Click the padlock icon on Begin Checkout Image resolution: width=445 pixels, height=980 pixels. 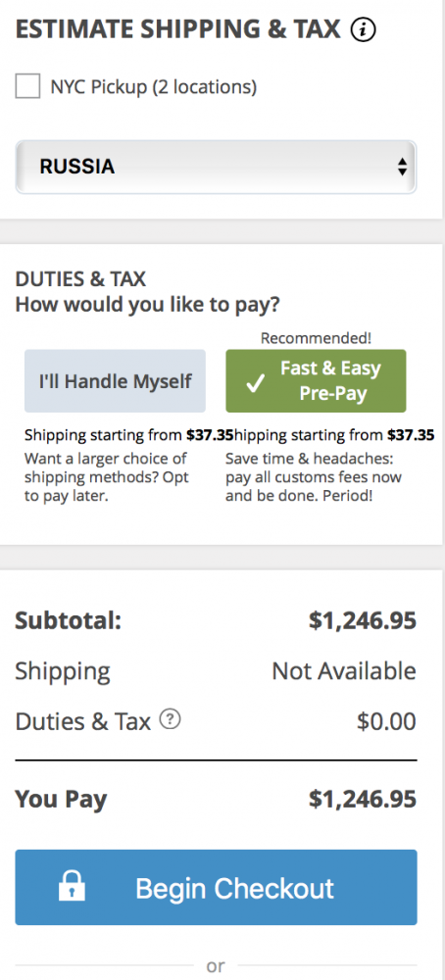pyautogui.click(x=72, y=886)
